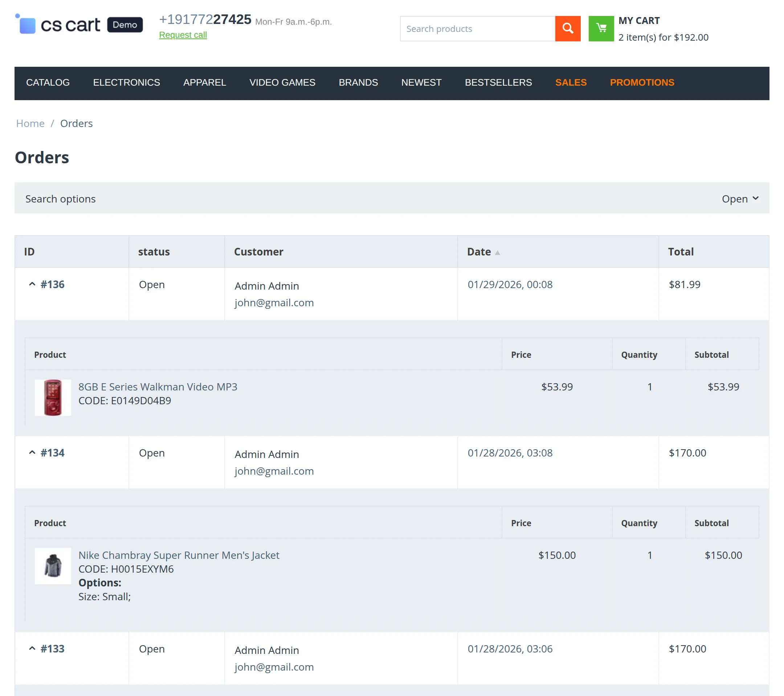Screen dimensions: 784x696
Task: Open the 8GB E Series Walkman Video MP3 product
Action: click(158, 386)
